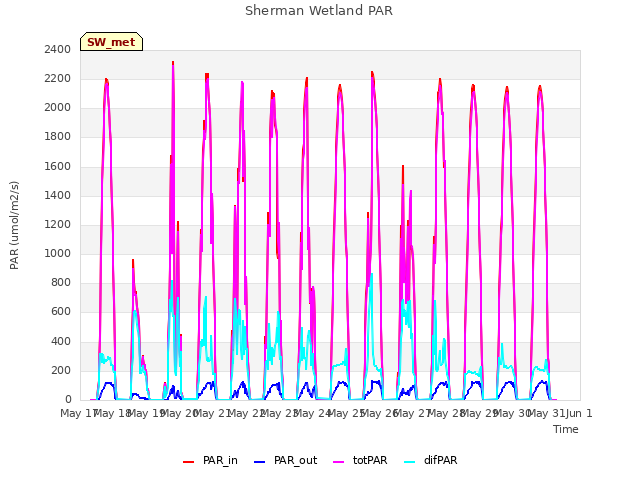This screenshot has width=640, height=480.
Task: Click the Jun 1 x-axis tick label
Action: (x=579, y=413)
